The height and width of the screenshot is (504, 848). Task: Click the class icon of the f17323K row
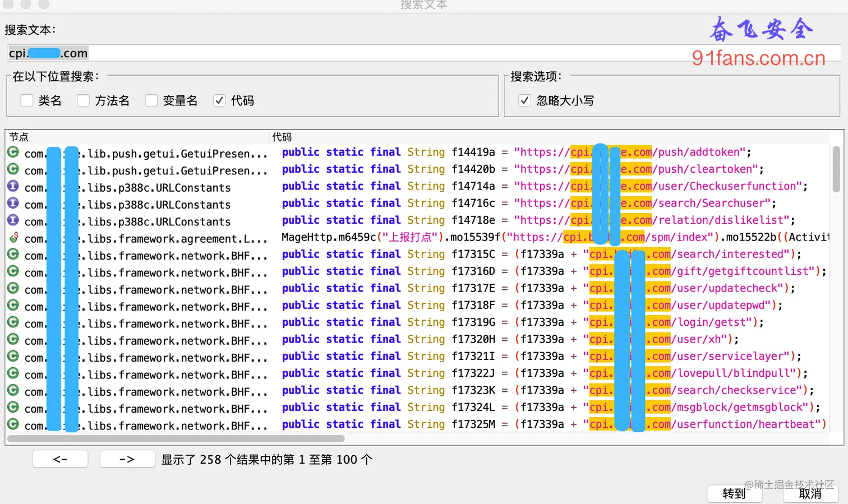point(13,390)
